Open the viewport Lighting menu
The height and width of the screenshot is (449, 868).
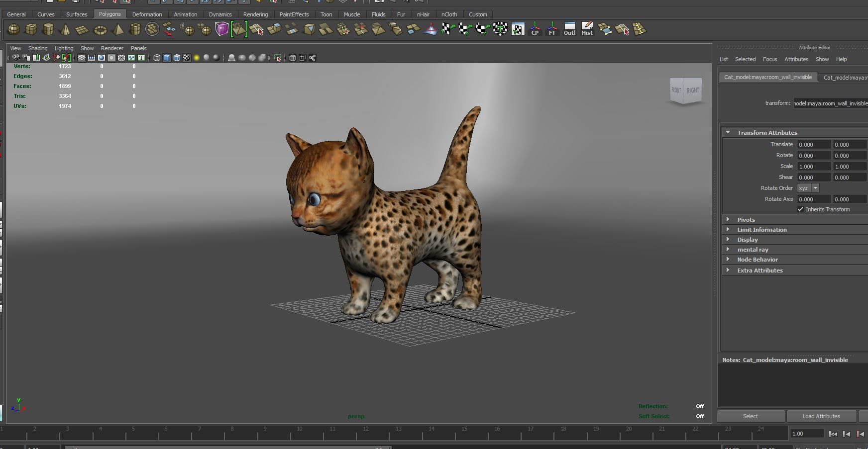click(x=64, y=48)
